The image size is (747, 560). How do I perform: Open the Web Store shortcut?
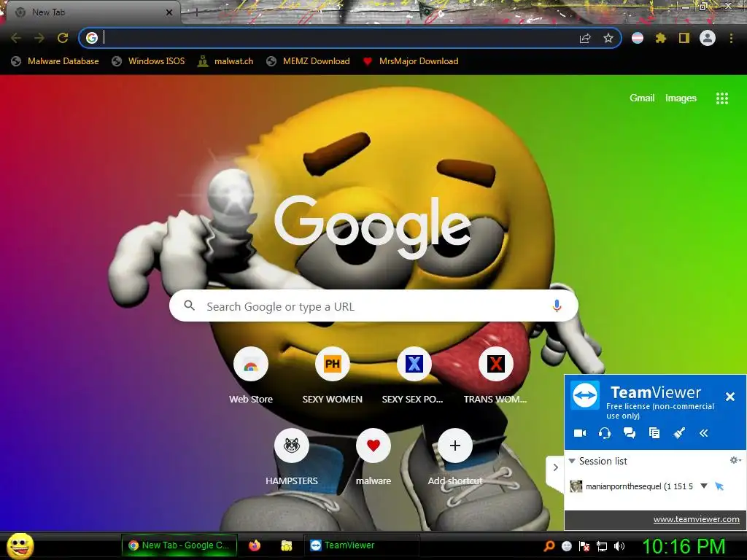tap(251, 376)
